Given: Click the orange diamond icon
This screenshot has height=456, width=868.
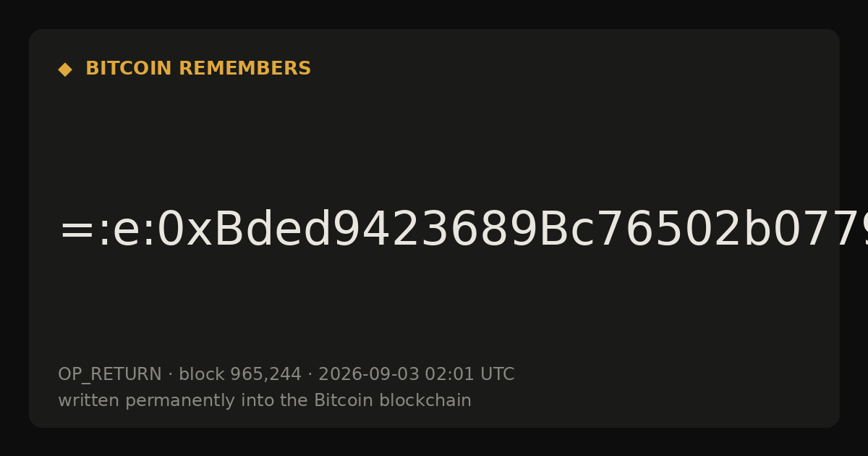Looking at the screenshot, I should 65,69.
